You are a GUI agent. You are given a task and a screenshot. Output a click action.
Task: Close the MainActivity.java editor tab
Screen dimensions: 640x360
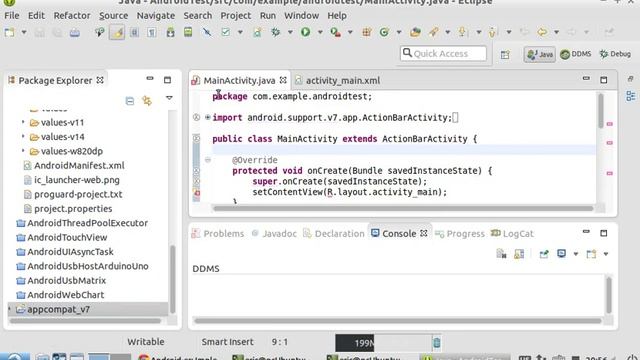283,80
